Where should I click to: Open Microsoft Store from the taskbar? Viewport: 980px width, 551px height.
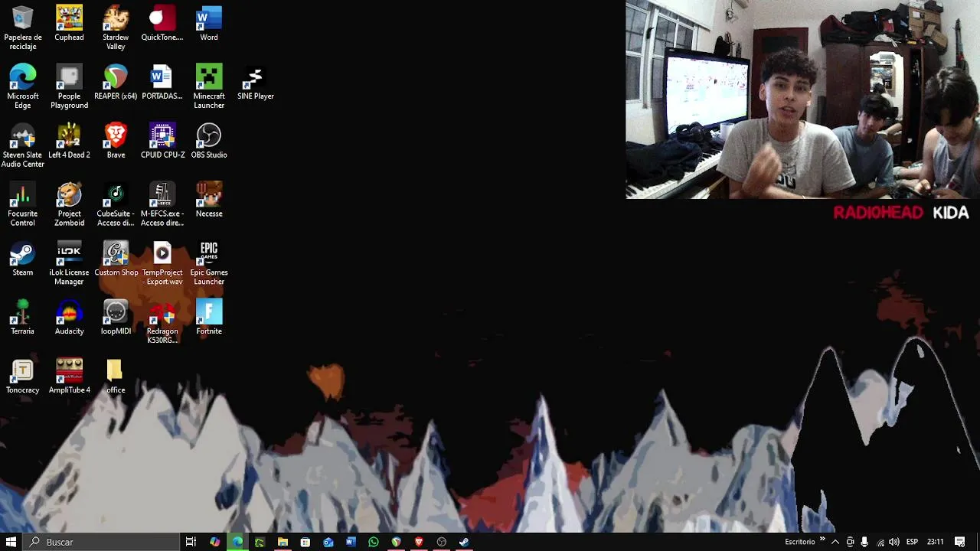[305, 542]
